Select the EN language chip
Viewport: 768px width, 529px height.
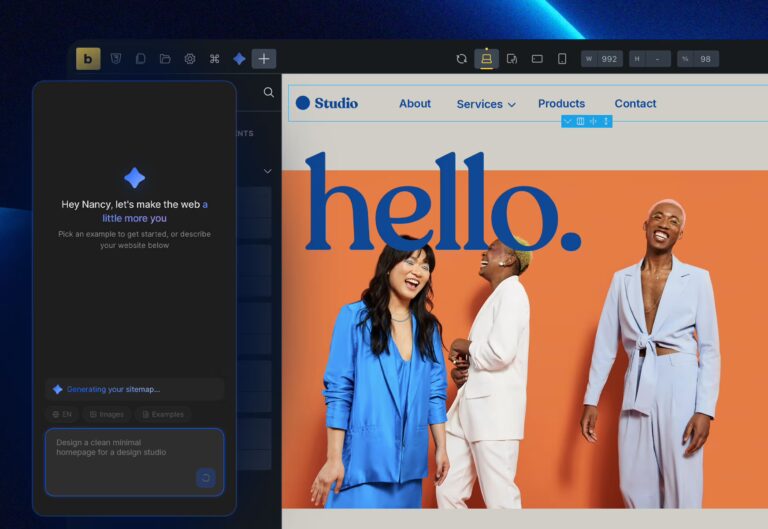[x=62, y=414]
